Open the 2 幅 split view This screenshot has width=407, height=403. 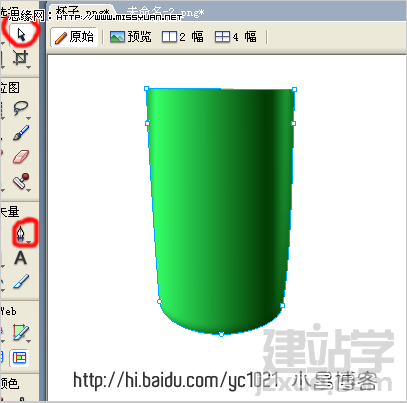(183, 37)
